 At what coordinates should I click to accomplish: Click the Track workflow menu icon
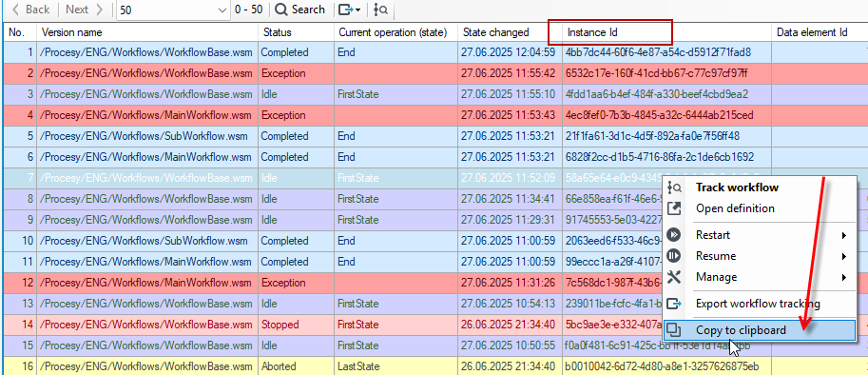pyautogui.click(x=674, y=187)
